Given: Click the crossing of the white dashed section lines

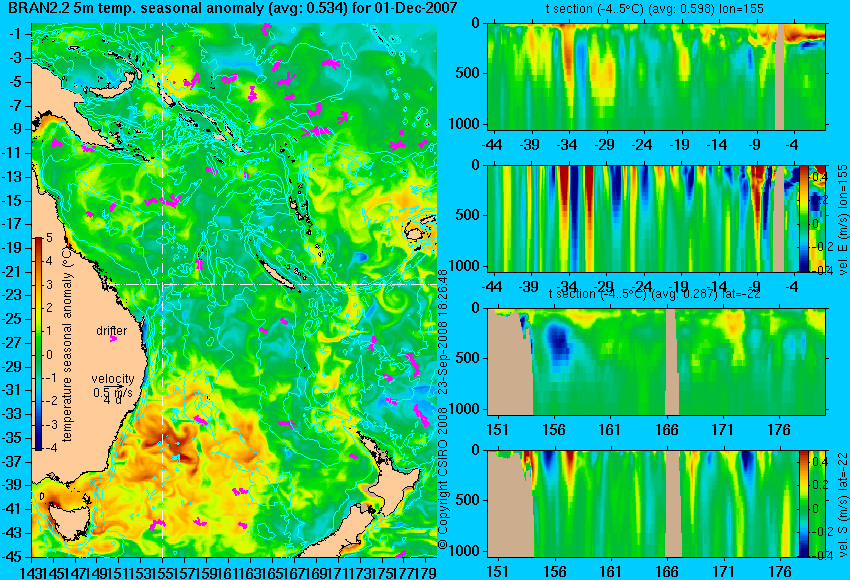Looking at the screenshot, I should pyautogui.click(x=163, y=284).
